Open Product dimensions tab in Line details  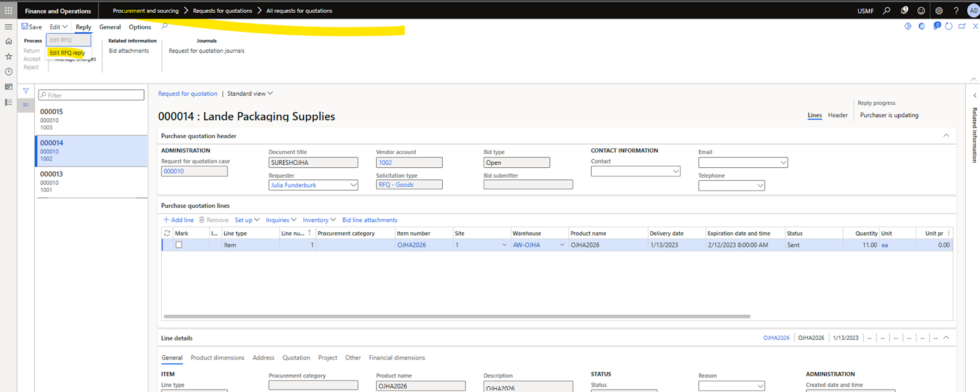click(217, 358)
